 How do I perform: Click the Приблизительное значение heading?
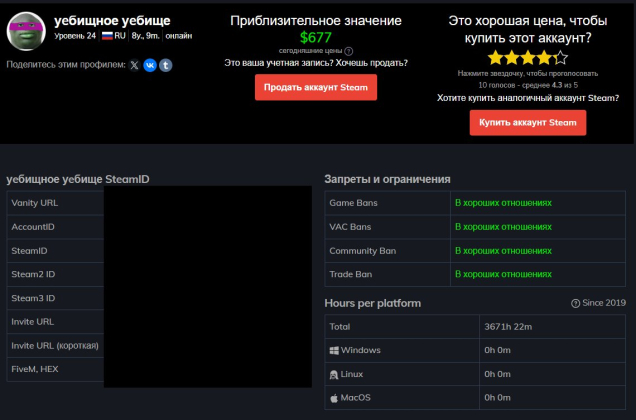(x=316, y=21)
